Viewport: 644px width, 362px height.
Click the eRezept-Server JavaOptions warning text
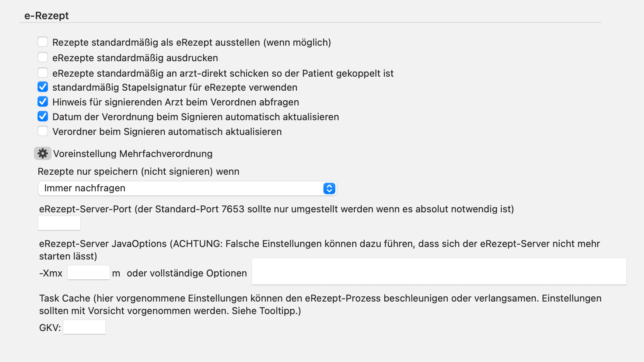pos(319,250)
